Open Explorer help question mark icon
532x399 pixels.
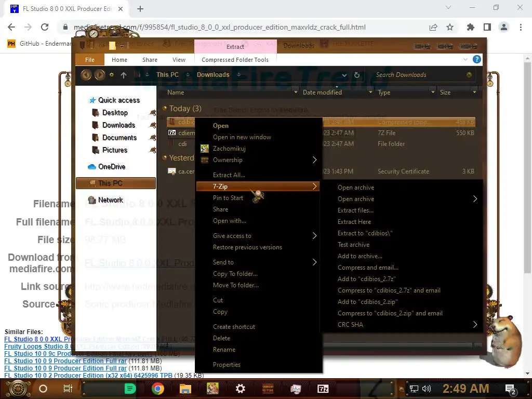click(x=477, y=59)
